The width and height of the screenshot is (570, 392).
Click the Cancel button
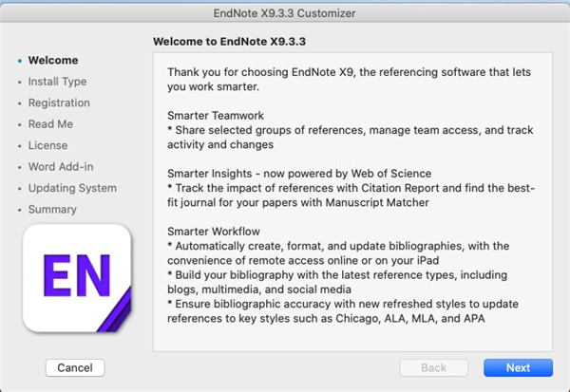(75, 367)
